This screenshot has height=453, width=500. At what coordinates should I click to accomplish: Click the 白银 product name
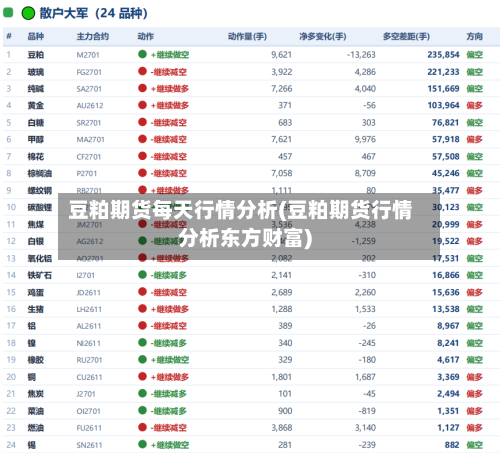(x=36, y=241)
